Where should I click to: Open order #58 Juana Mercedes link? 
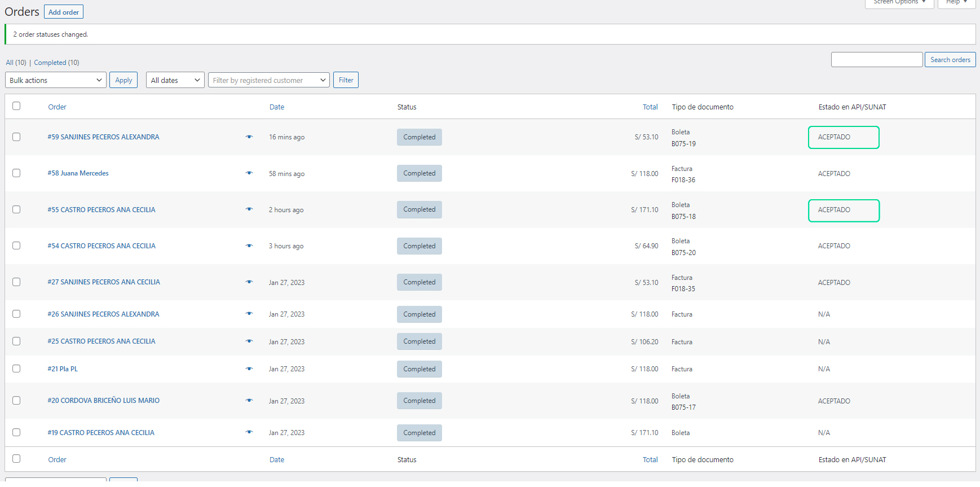[x=78, y=173]
